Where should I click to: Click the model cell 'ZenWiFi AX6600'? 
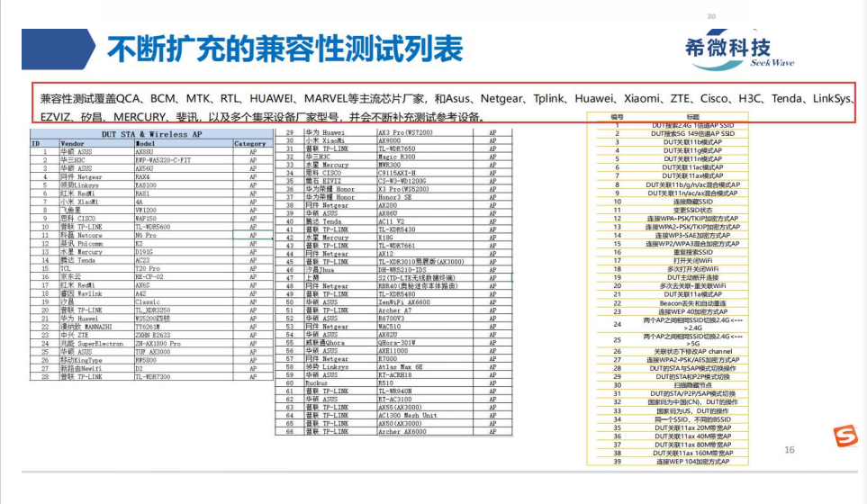point(403,302)
